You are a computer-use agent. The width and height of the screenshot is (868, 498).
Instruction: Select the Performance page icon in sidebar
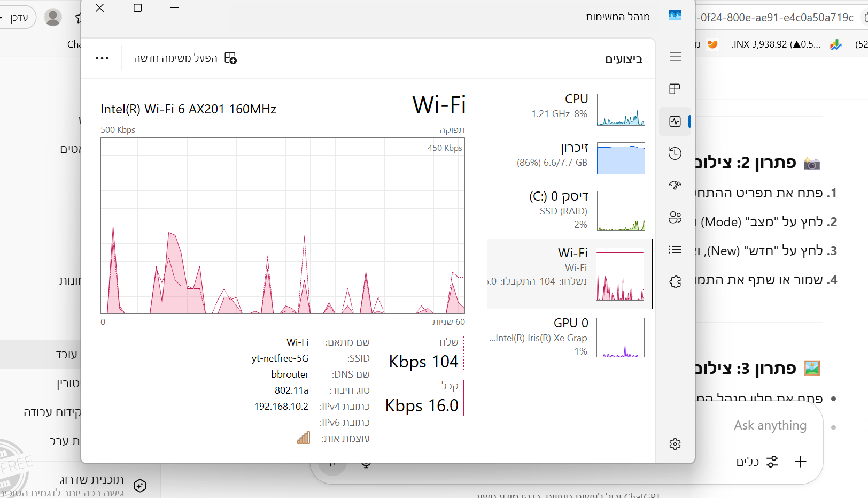pyautogui.click(x=675, y=121)
